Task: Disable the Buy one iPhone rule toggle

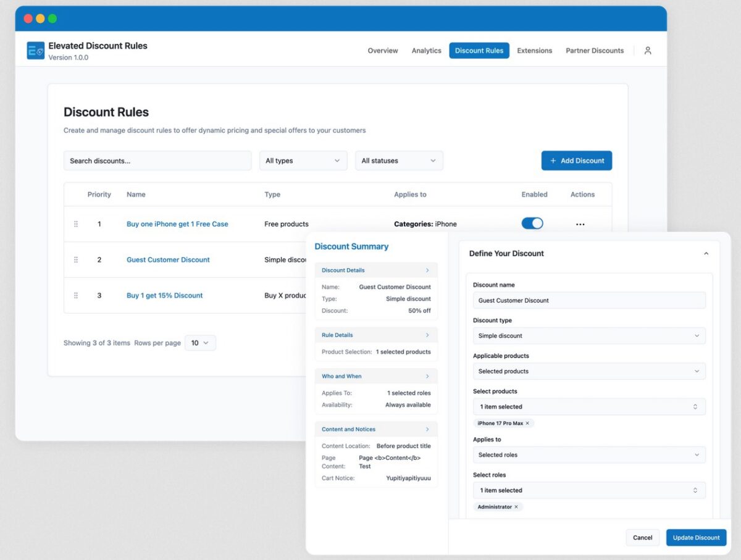Action: click(532, 224)
